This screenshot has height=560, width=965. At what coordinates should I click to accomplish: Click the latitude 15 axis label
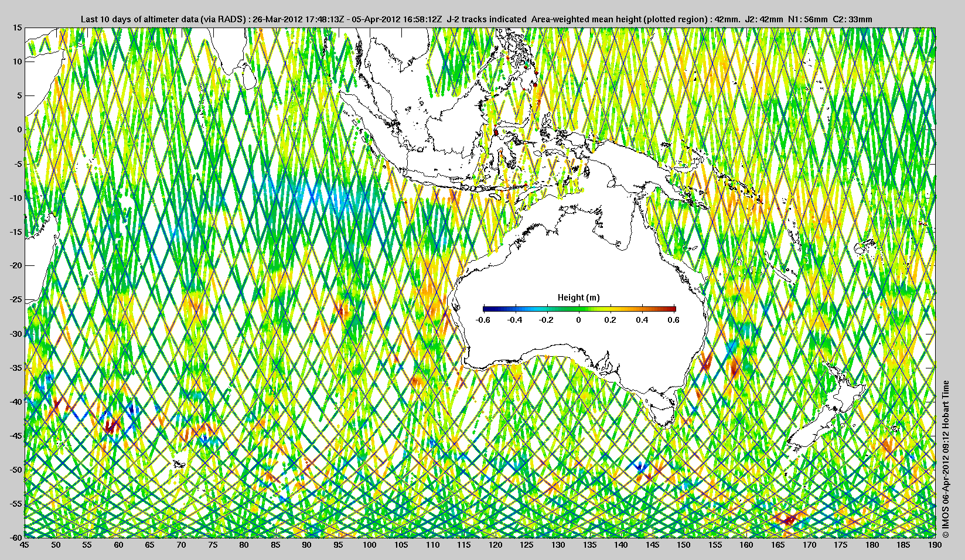18,28
